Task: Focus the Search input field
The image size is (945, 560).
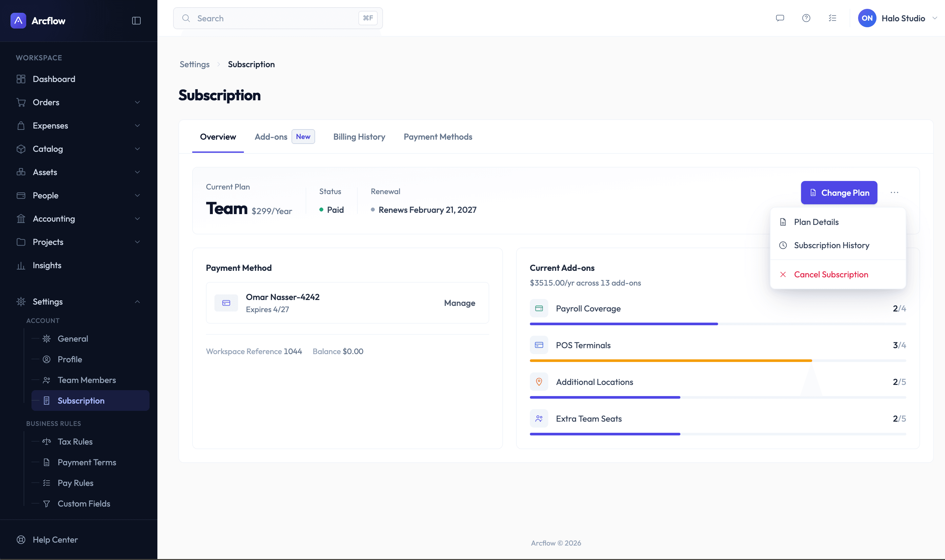Action: (278, 18)
